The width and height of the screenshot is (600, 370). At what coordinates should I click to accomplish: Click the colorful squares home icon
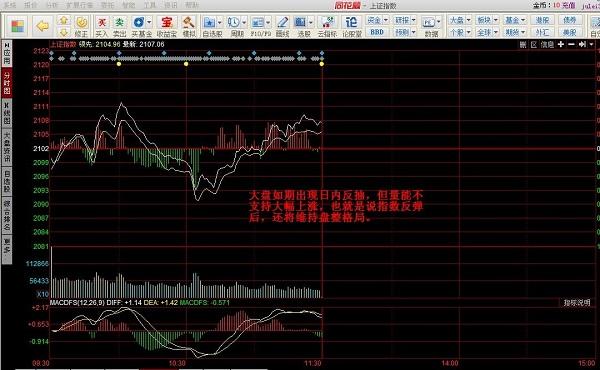point(17,26)
